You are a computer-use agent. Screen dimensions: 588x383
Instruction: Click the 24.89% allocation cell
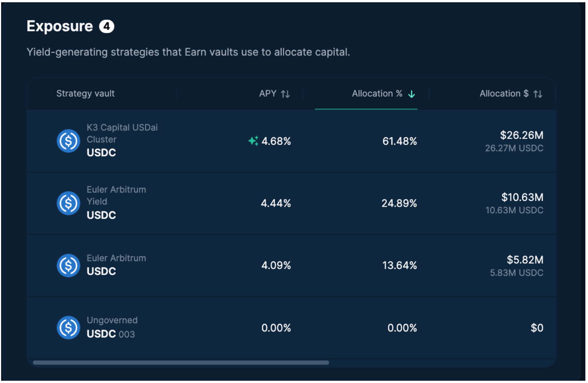point(399,204)
